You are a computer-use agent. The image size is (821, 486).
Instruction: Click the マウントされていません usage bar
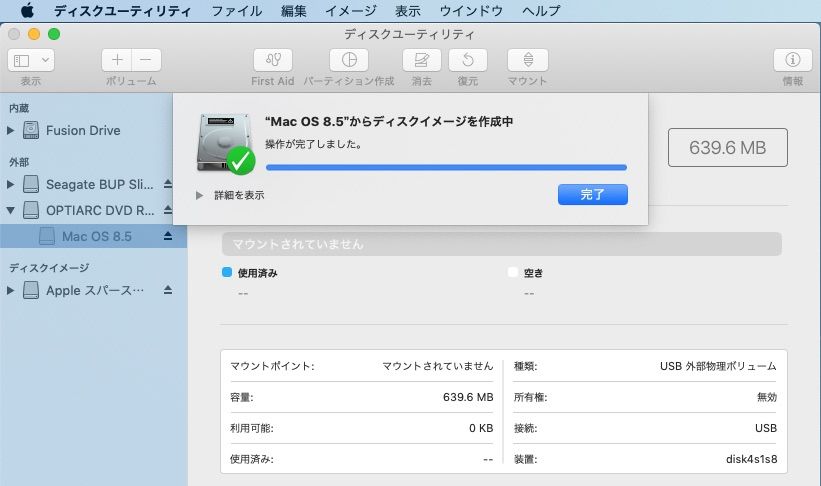click(x=502, y=244)
